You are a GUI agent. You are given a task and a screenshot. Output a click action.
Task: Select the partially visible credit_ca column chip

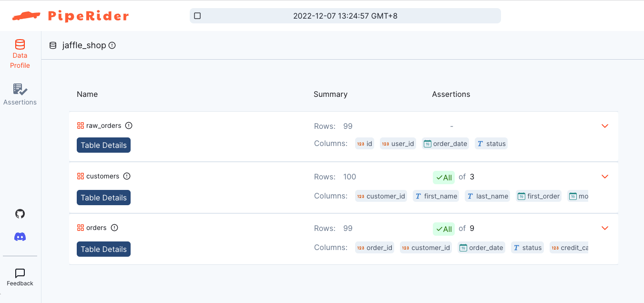tap(569, 248)
